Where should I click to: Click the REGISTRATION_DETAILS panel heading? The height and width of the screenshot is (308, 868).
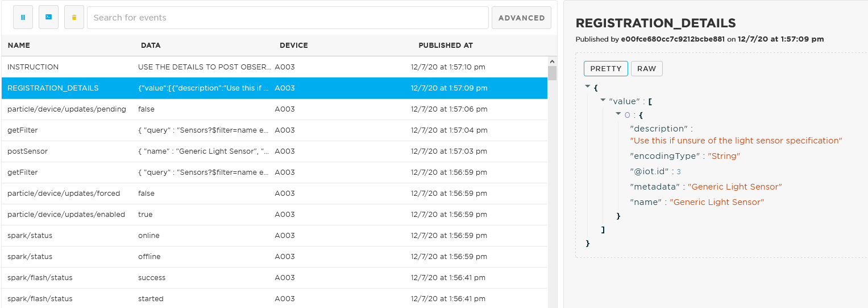[655, 23]
